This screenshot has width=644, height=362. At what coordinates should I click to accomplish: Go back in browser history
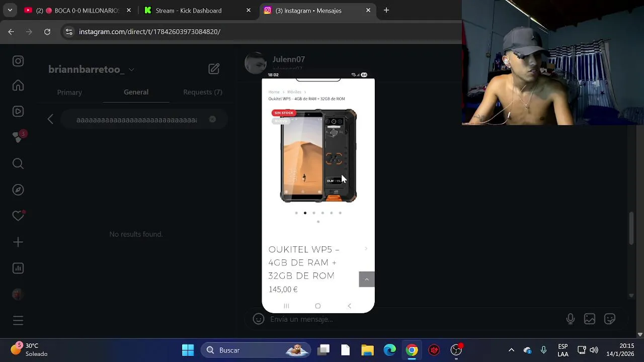pyautogui.click(x=11, y=32)
